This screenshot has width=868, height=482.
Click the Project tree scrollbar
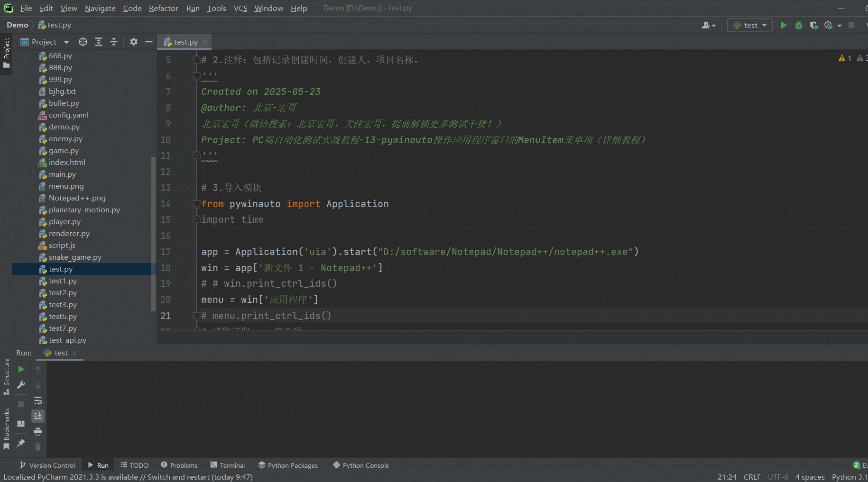pyautogui.click(x=153, y=234)
